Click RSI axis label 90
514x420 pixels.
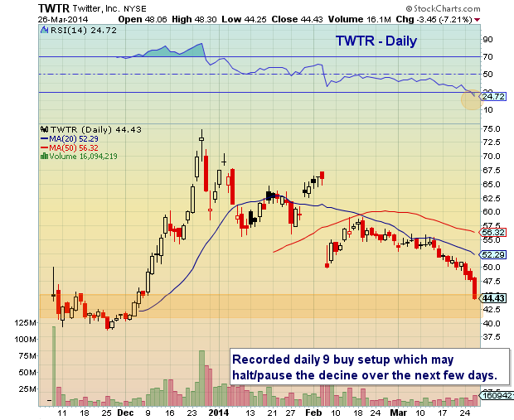pos(488,40)
